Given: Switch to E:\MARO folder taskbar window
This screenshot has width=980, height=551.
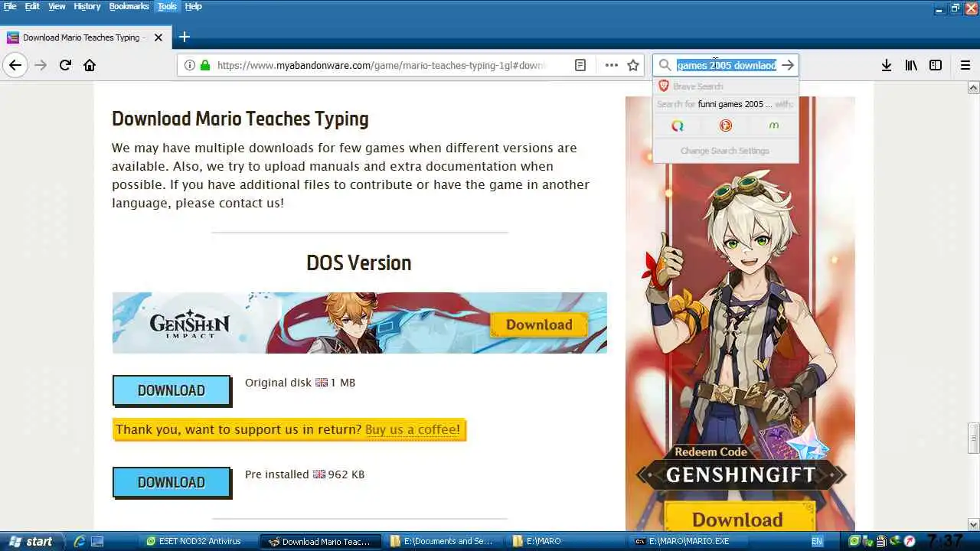Looking at the screenshot, I should coord(565,541).
